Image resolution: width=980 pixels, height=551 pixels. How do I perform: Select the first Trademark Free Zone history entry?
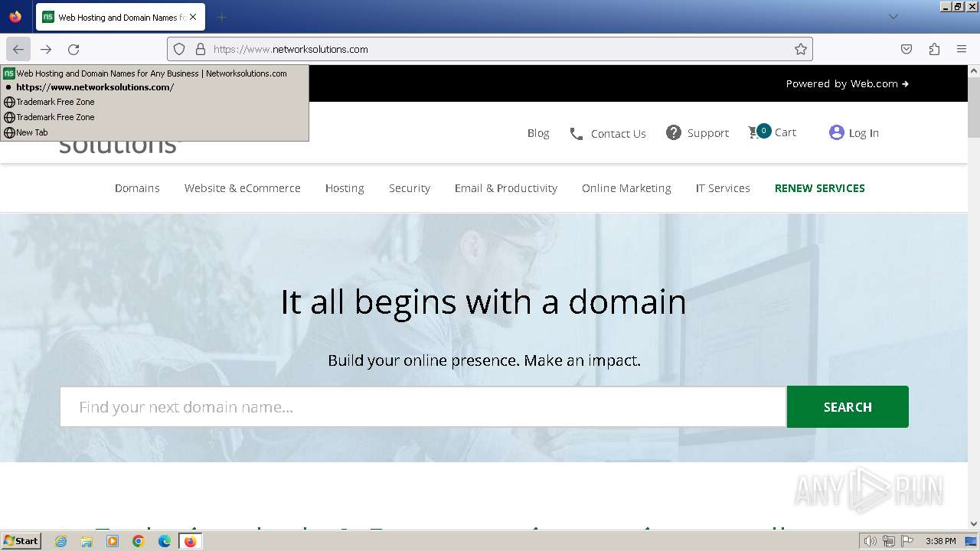[x=155, y=102]
